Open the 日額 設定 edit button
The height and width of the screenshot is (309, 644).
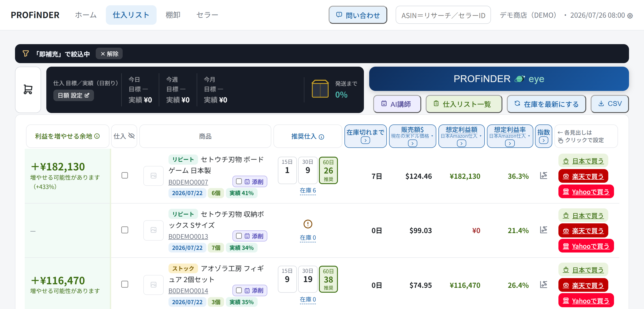click(73, 95)
